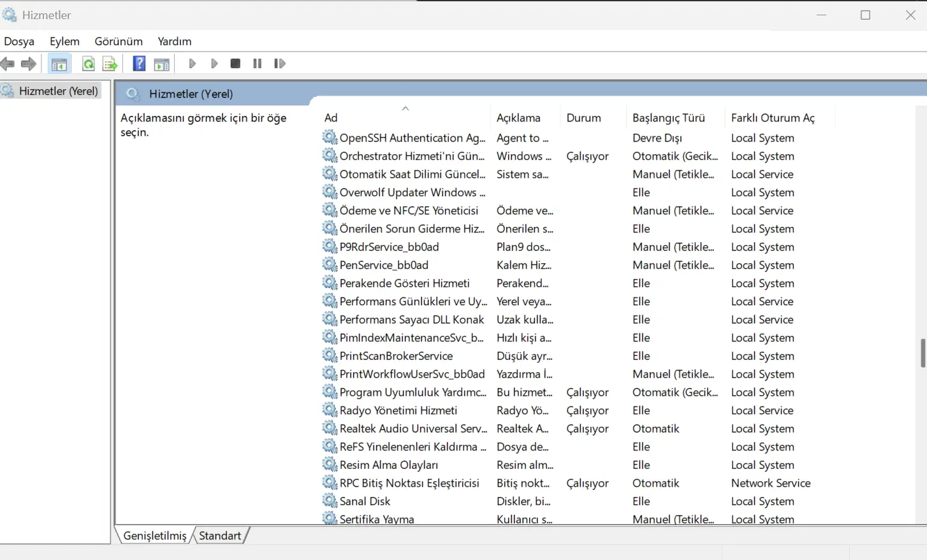The image size is (927, 560).
Task: Click the gear icon beside OpenSSH Authentication Agent
Action: [330, 138]
